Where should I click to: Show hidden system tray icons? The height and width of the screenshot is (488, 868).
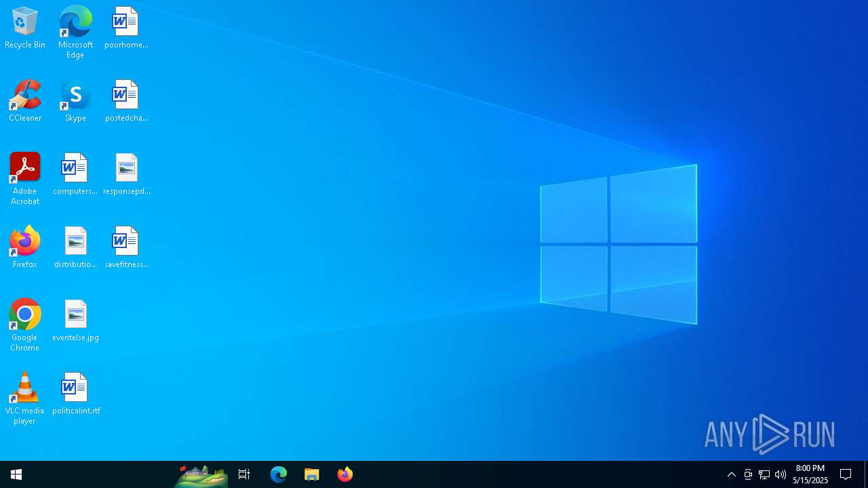point(732,474)
